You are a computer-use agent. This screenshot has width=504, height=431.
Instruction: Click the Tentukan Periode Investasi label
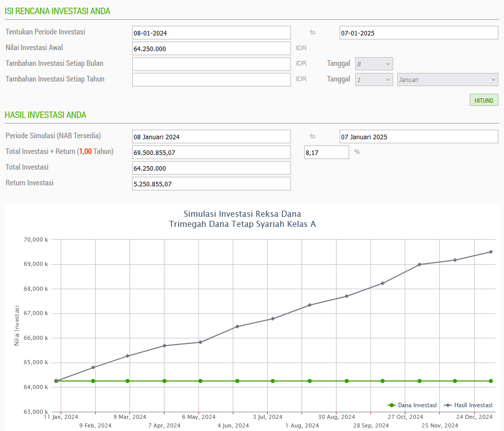[x=46, y=32]
